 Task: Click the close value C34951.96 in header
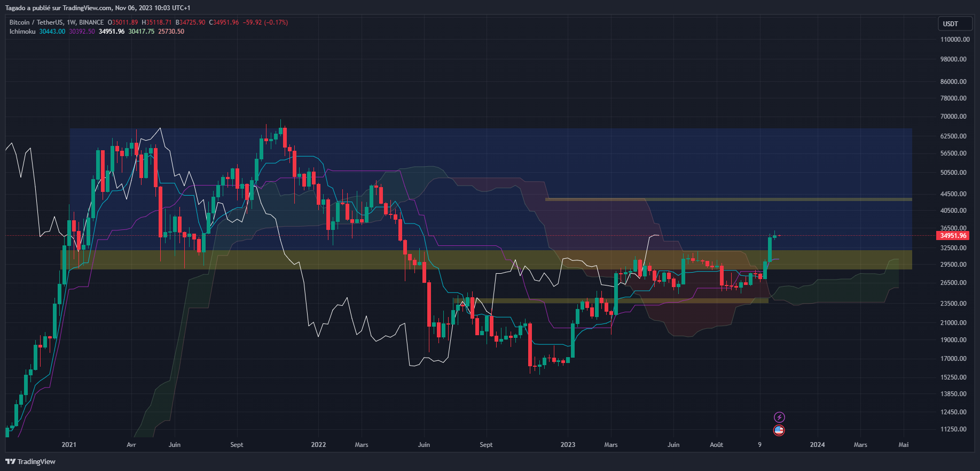224,22
